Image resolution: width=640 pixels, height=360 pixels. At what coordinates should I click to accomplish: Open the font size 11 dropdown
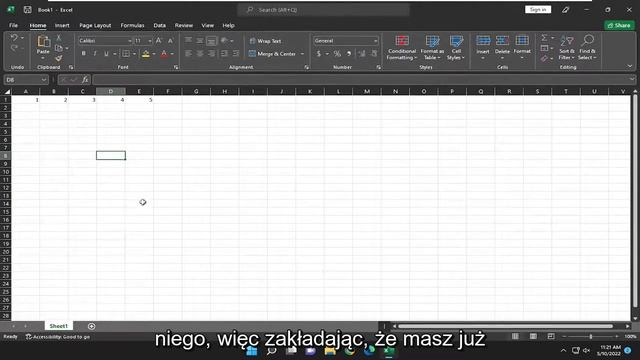(150, 41)
